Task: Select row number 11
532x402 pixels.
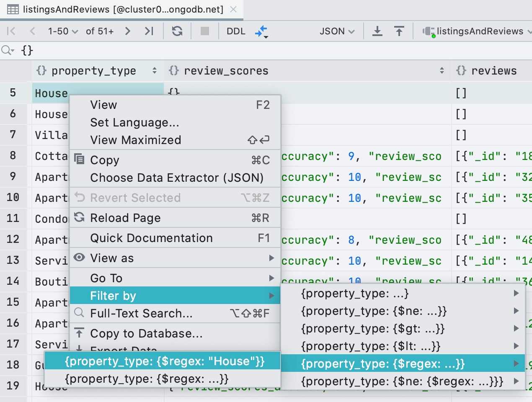Action: coord(13,219)
